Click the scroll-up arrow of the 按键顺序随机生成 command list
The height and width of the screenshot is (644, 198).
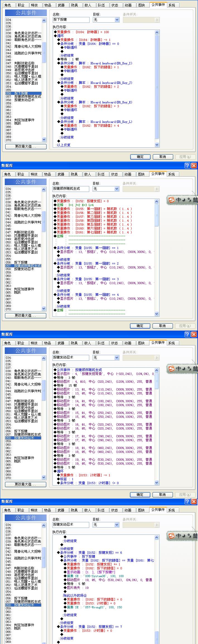(x=156, y=201)
